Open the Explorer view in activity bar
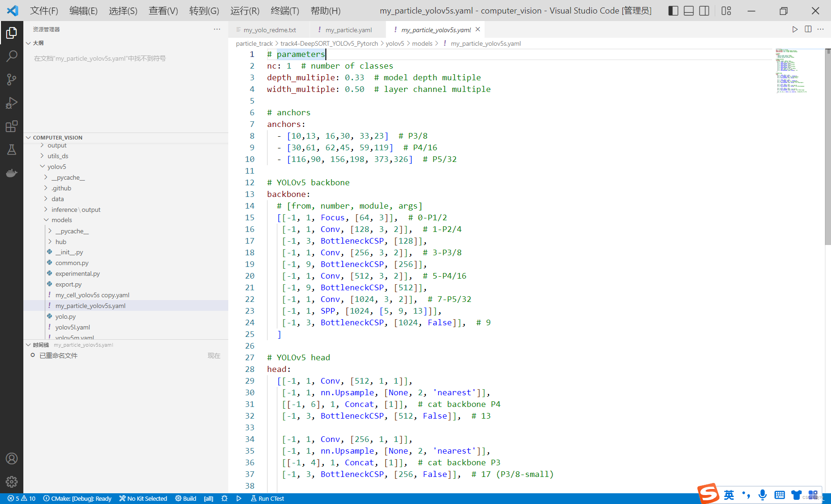The height and width of the screenshot is (504, 831). [12, 33]
